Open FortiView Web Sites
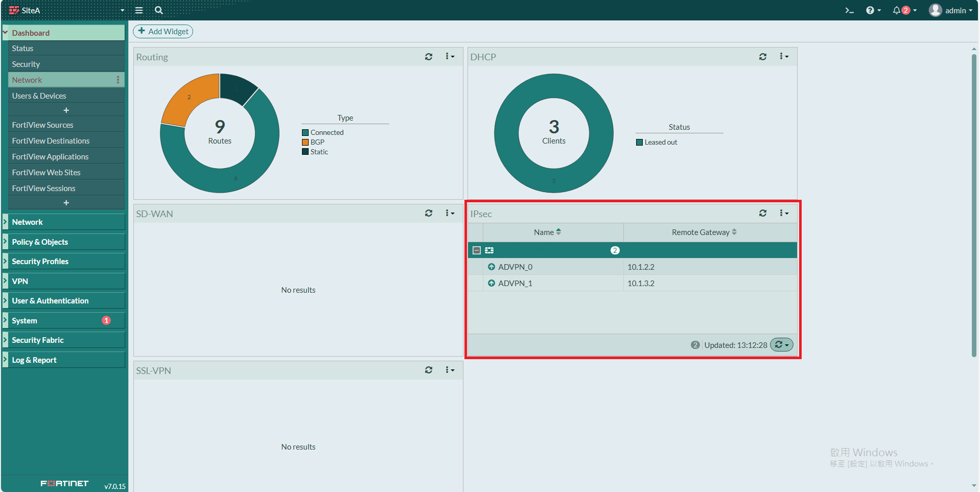Image resolution: width=980 pixels, height=492 pixels. point(66,172)
